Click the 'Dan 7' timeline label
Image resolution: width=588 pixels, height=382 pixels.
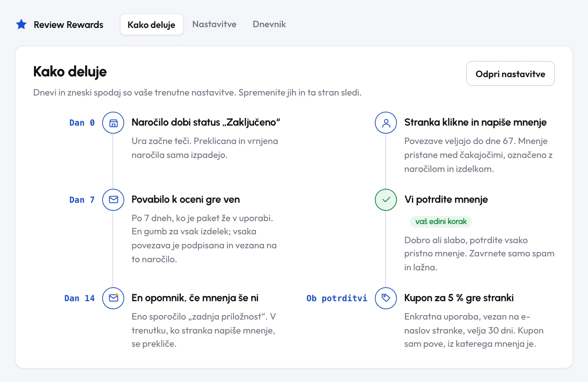click(82, 200)
